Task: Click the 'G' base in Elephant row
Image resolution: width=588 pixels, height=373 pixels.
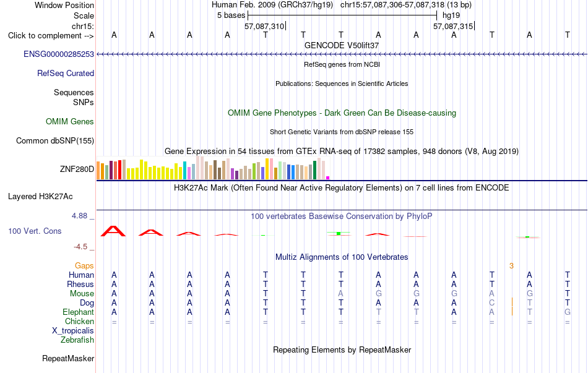Action: click(568, 312)
